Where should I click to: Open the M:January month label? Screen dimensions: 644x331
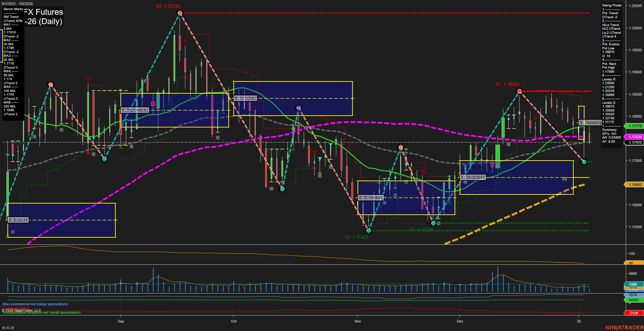pos(590,122)
